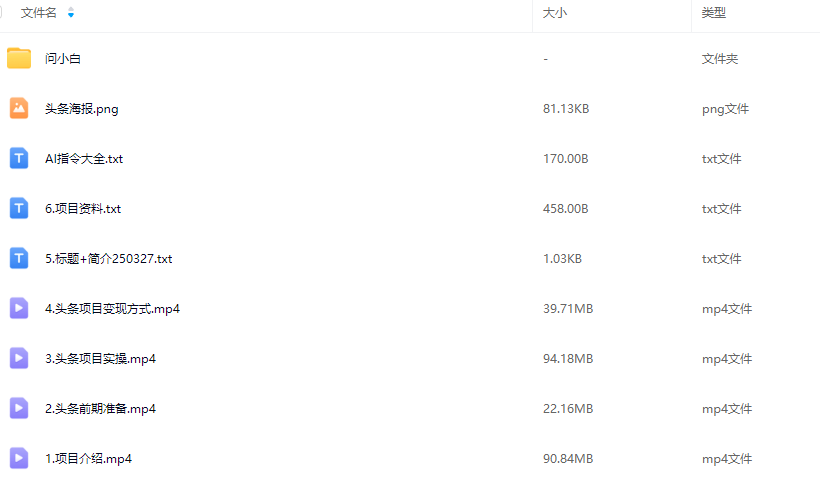Open the 问小白 folder icon
The height and width of the screenshot is (487, 820).
[19, 58]
